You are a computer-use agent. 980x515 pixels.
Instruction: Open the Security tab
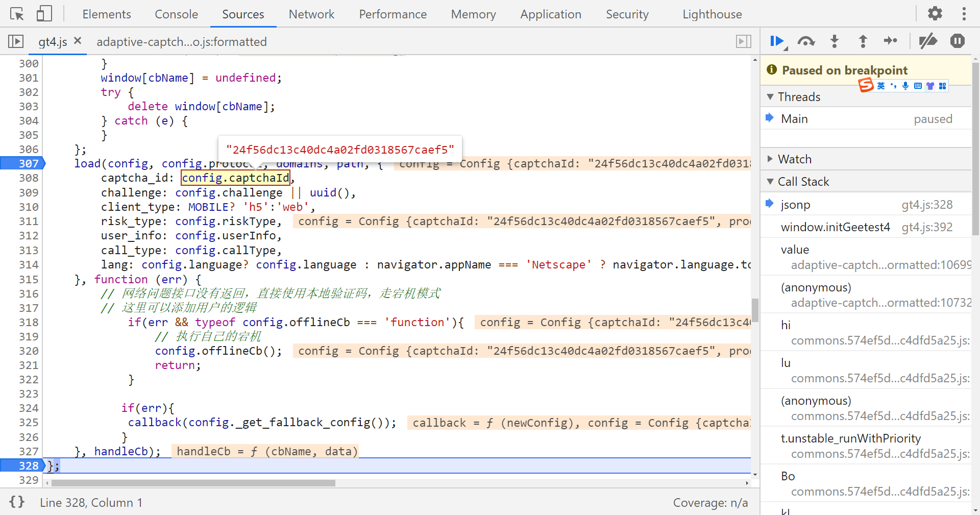coord(627,14)
